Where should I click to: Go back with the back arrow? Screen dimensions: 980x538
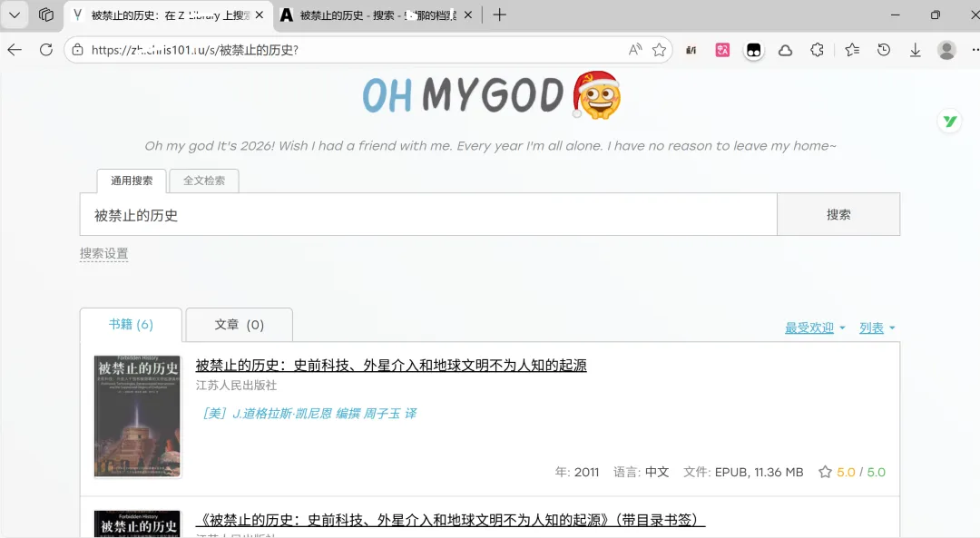click(x=15, y=50)
